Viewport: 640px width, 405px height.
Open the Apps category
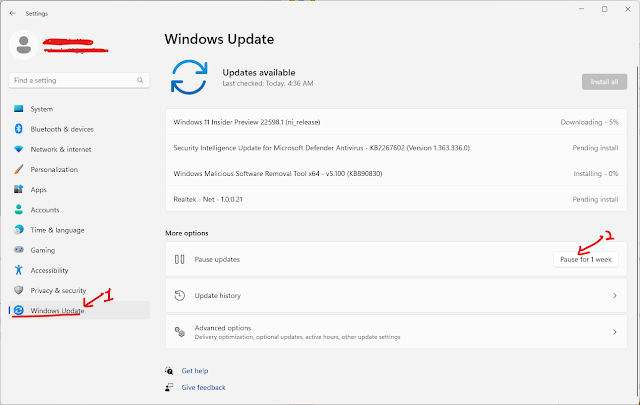pos(79,189)
